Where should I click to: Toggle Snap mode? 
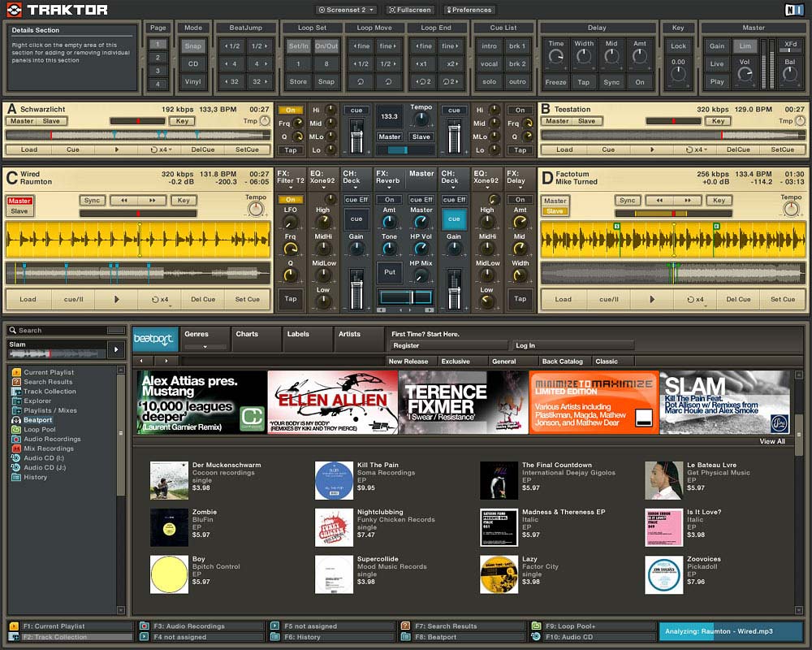click(x=192, y=46)
